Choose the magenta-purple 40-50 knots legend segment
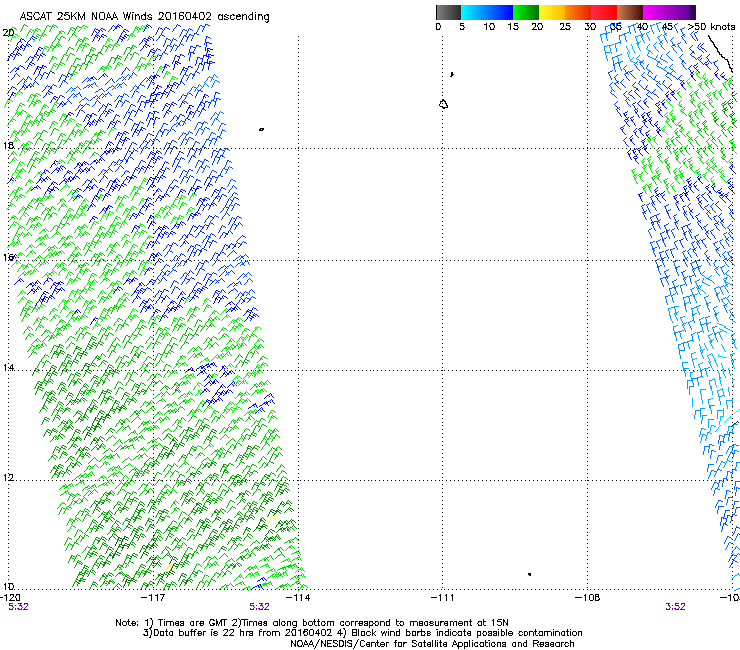This screenshot has width=740, height=650. (669, 12)
